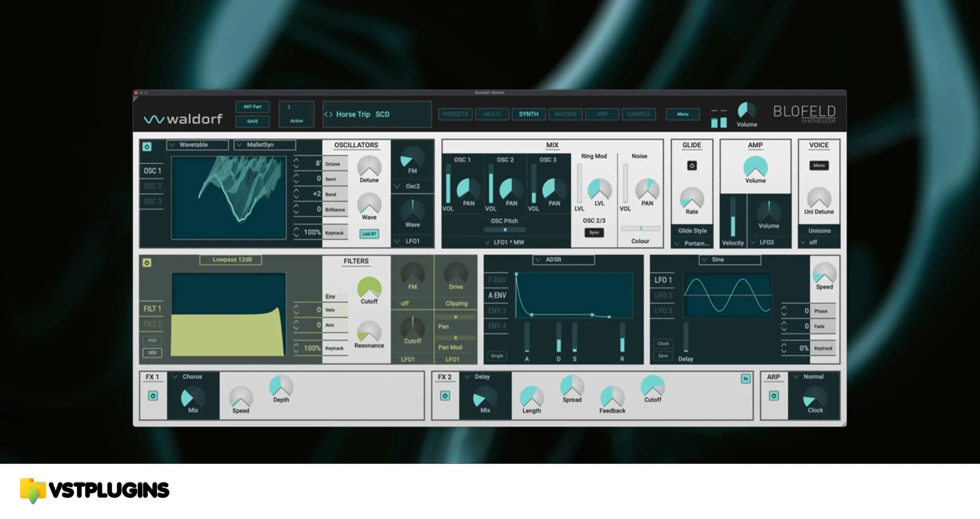
Task: Toggle the Limit WT button
Action: pos(369,234)
